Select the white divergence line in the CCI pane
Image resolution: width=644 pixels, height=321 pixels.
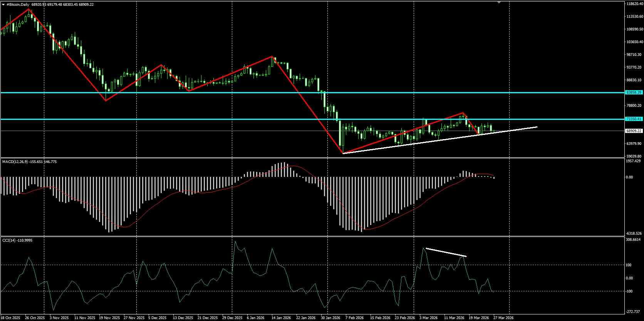[446, 252]
